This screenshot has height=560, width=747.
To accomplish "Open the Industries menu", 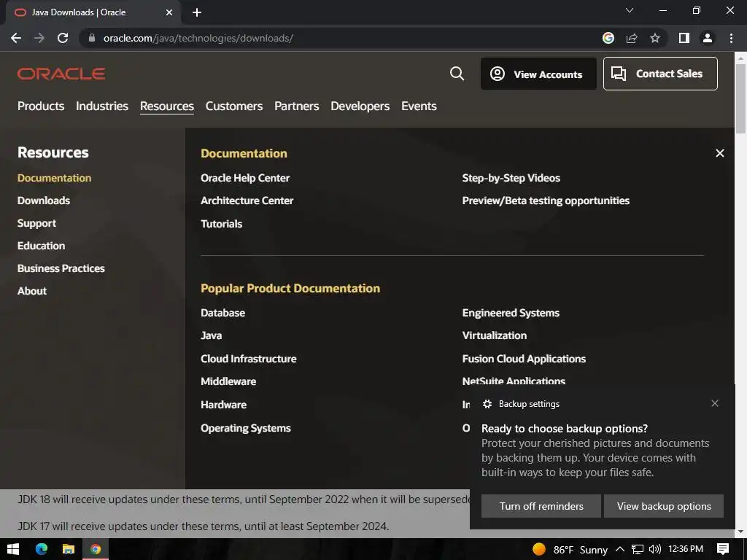I will 102,106.
